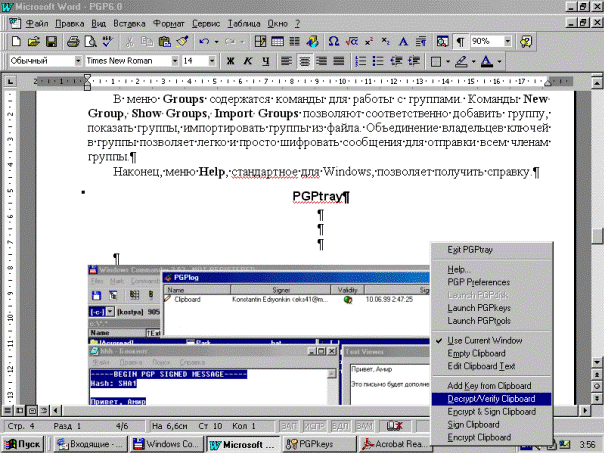Click the Open file icon in toolbar
This screenshot has height=453, width=604.
33,42
